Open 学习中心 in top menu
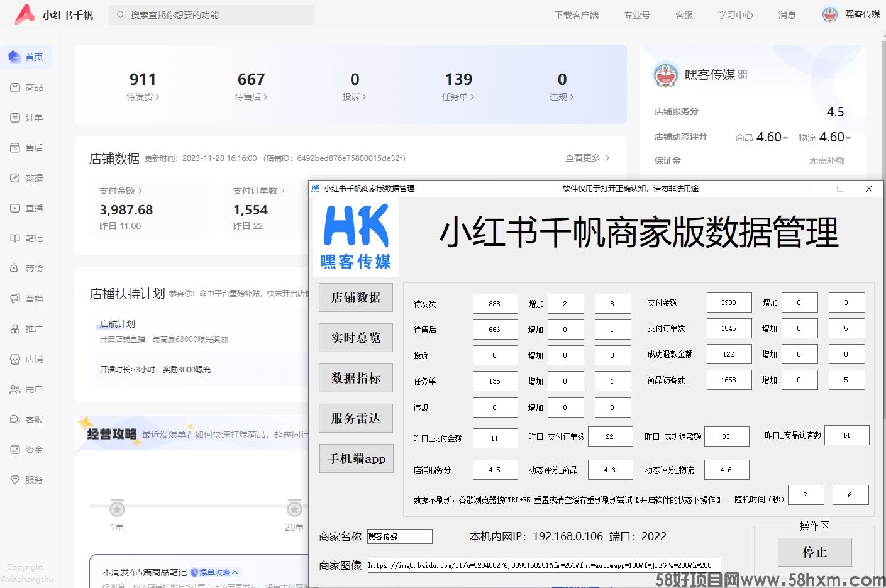Screen dimensions: 886x588 pyautogui.click(x=736, y=15)
